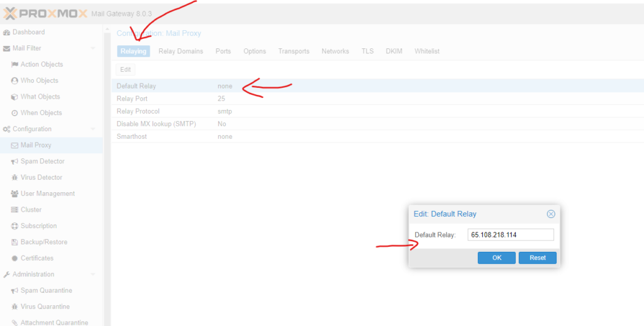The height and width of the screenshot is (326, 644).
Task: Open Spam Quarantine
Action: point(47,290)
